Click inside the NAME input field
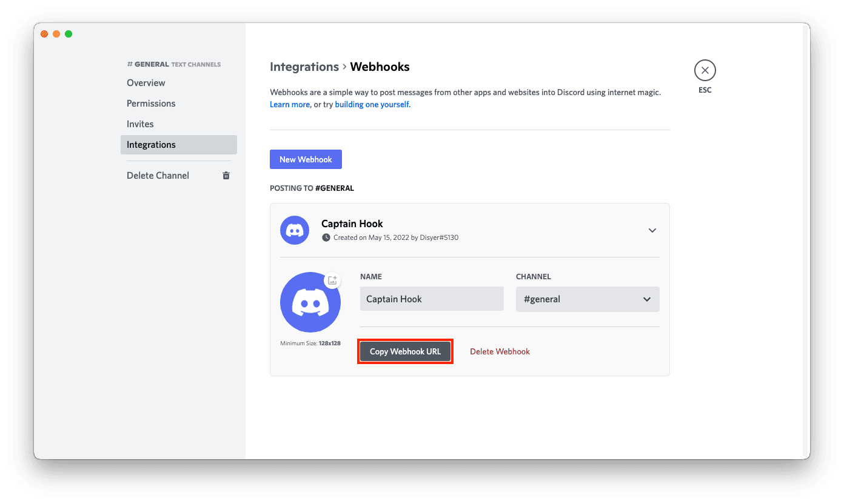844x504 pixels. [431, 299]
